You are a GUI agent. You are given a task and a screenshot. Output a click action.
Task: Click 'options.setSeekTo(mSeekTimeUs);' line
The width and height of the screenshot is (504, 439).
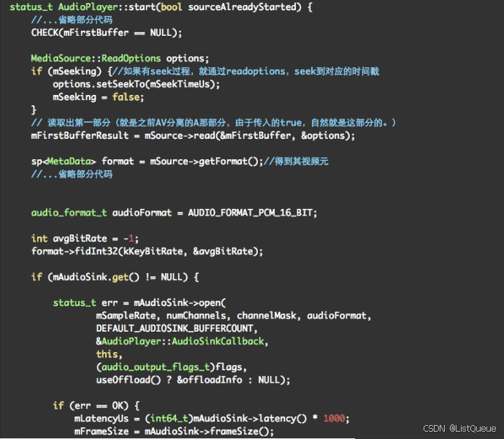tap(137, 84)
